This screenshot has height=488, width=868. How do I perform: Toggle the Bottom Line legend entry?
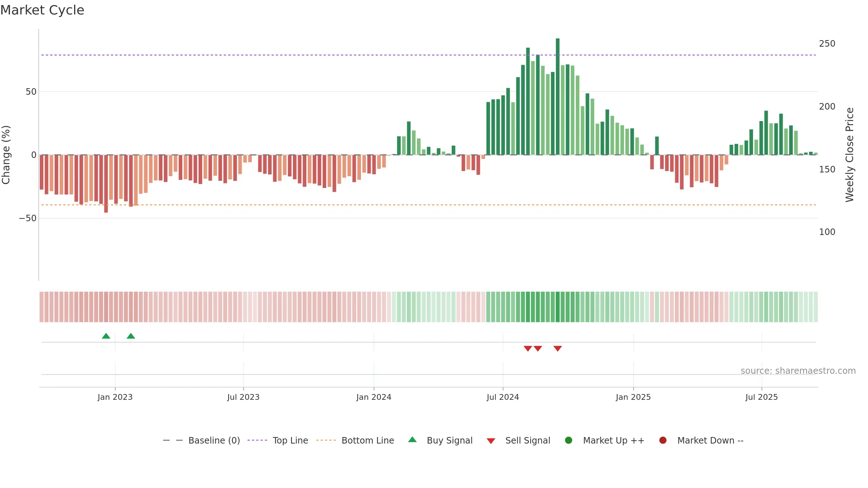355,440
